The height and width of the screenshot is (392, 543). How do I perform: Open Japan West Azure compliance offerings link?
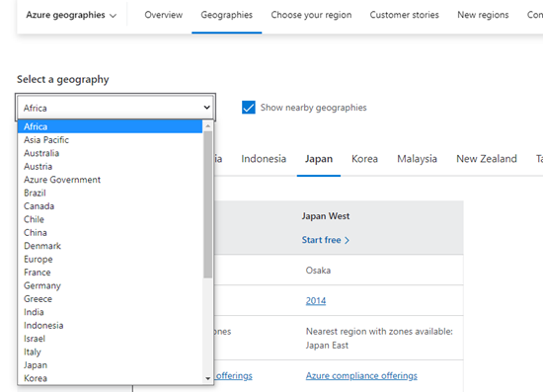click(x=361, y=376)
